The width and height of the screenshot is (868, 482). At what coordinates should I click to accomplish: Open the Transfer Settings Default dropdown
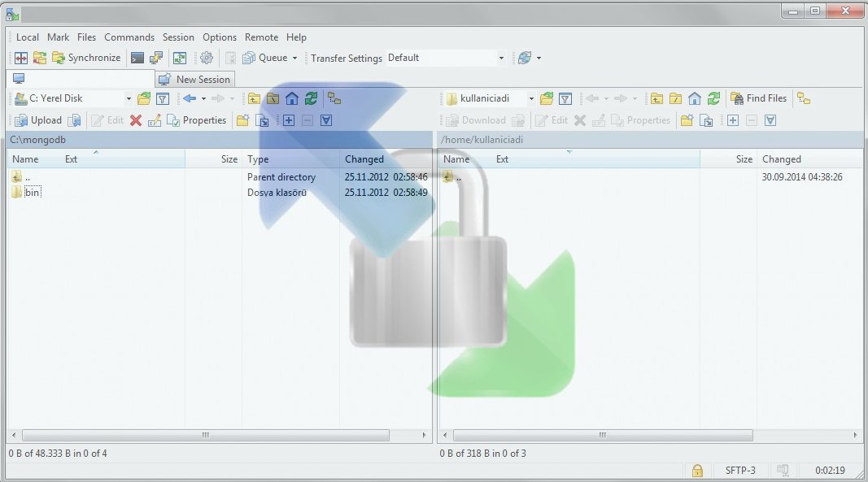coord(446,58)
